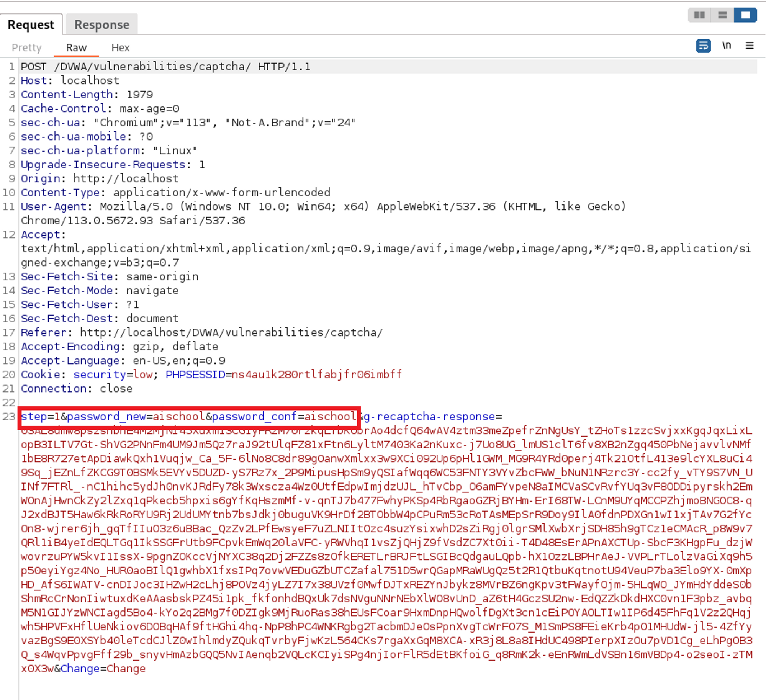This screenshot has height=700, width=766.
Task: Open the hamburger options menu
Action: pos(750,46)
